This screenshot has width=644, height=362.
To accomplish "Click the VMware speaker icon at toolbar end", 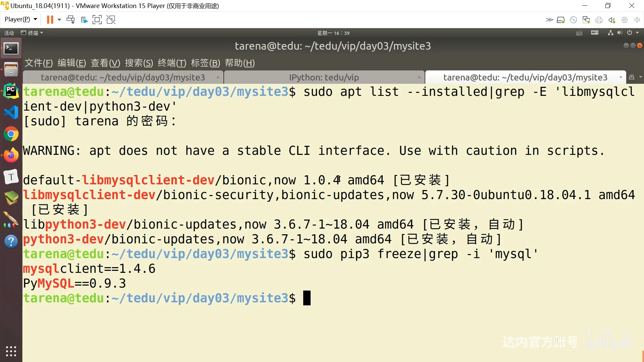I will pyautogui.click(x=637, y=20).
